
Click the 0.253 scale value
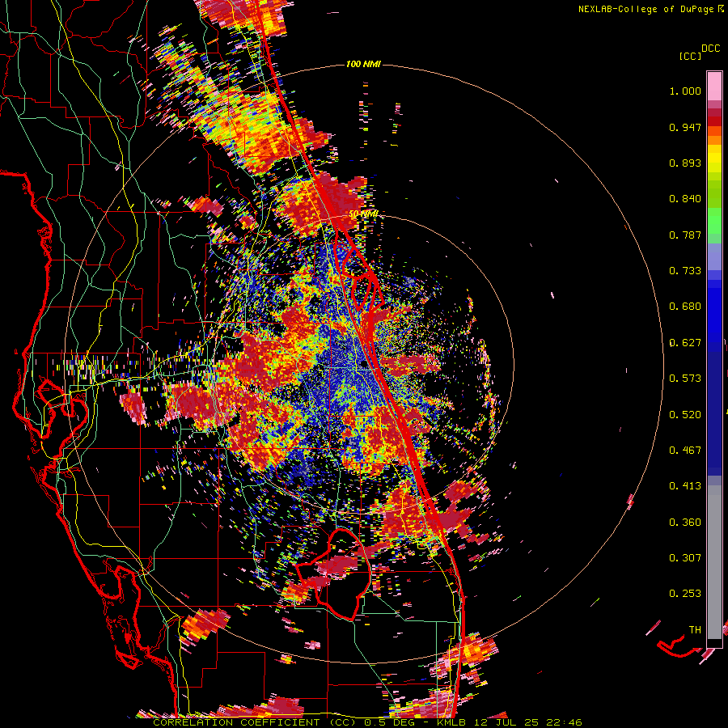coord(685,594)
